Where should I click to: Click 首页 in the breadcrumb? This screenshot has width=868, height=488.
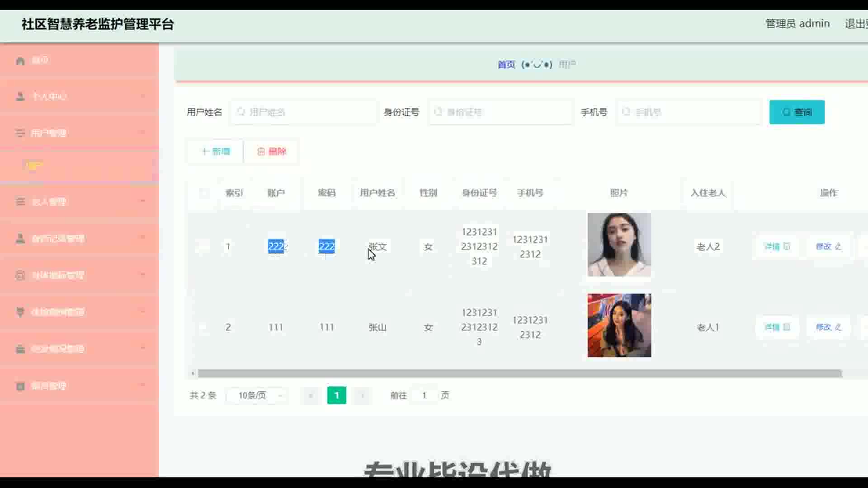506,65
